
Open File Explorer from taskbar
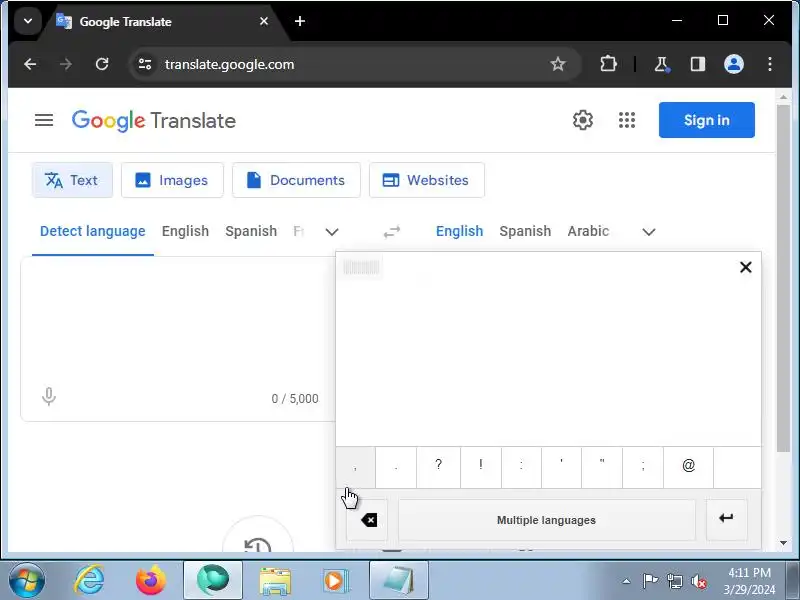[x=275, y=581]
